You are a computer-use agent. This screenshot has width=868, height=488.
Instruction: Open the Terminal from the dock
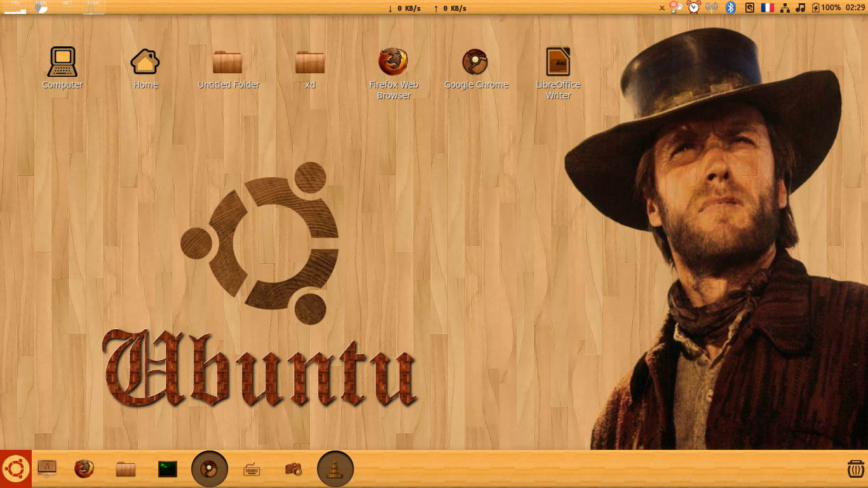(x=168, y=469)
